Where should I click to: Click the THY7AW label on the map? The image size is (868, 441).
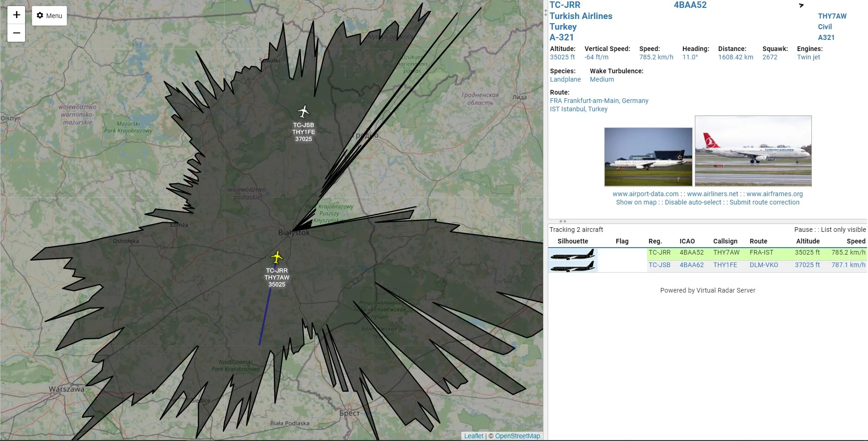(x=277, y=278)
